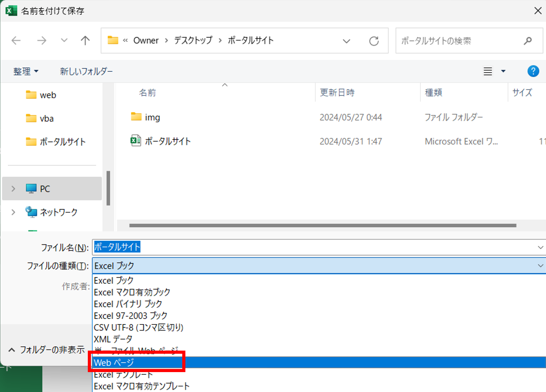Open the Help question mark icon
The width and height of the screenshot is (546, 392).
pyautogui.click(x=533, y=71)
